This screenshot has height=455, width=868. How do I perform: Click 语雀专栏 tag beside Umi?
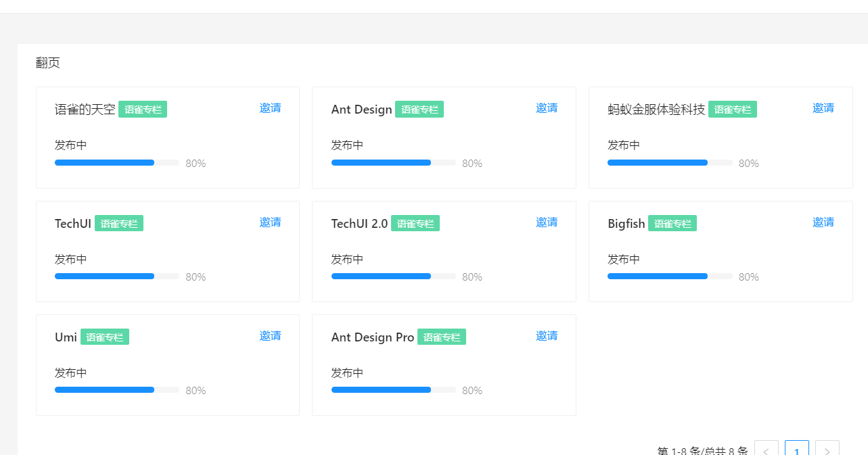pos(105,337)
